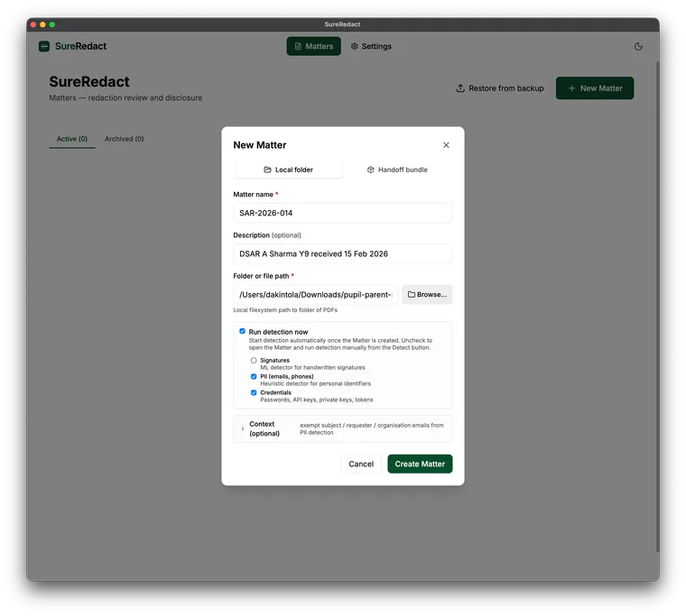Close the New Matter dialog
Image resolution: width=686 pixels, height=616 pixels.
coord(446,145)
